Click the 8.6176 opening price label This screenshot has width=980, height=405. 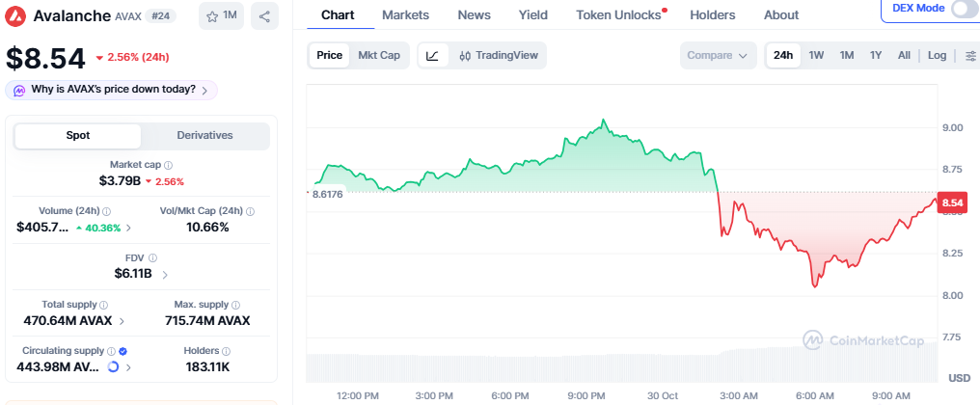[327, 195]
